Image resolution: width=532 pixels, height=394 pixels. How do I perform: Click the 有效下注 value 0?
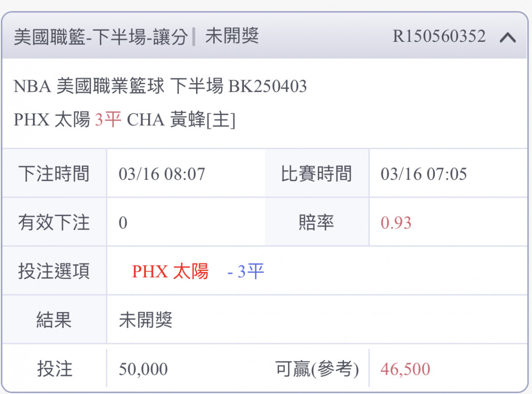pos(123,223)
